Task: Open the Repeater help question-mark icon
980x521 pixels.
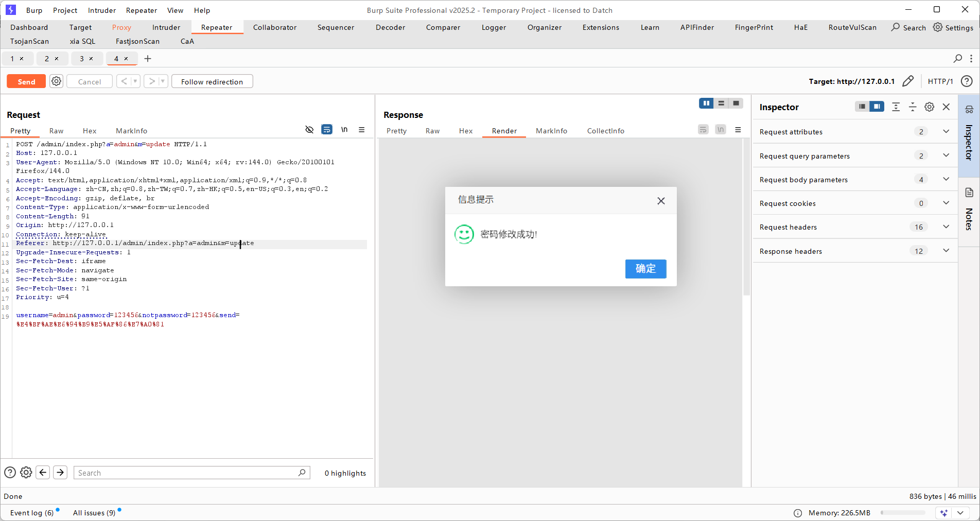Action: click(x=967, y=81)
